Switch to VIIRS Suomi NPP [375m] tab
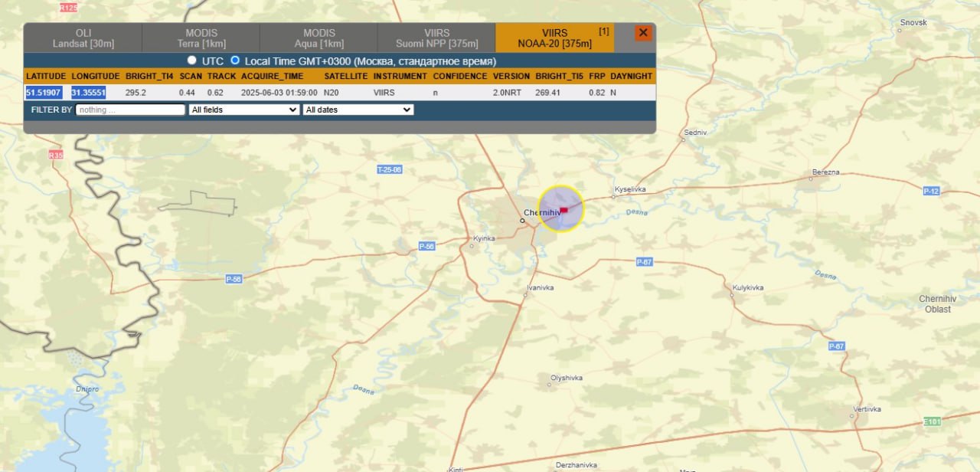The width and height of the screenshot is (980, 472). click(436, 38)
